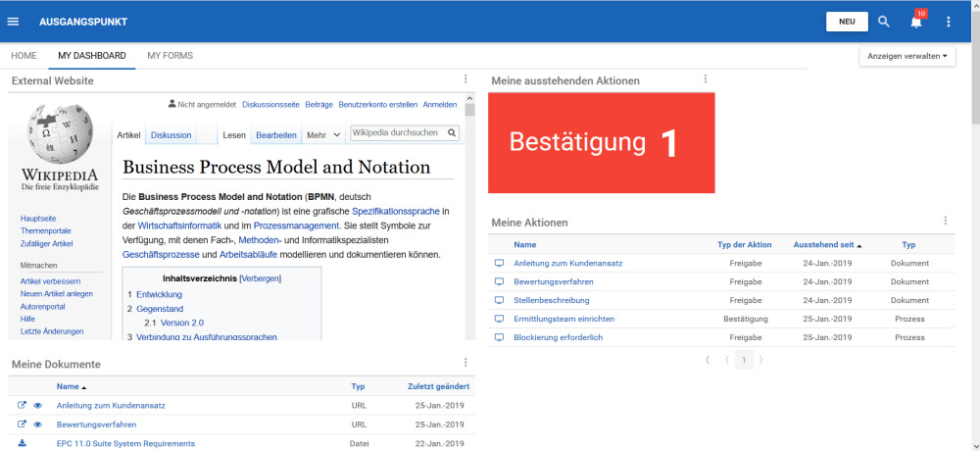Sort actions by Typ column header
Screen dimensions: 980x451
[x=908, y=244]
